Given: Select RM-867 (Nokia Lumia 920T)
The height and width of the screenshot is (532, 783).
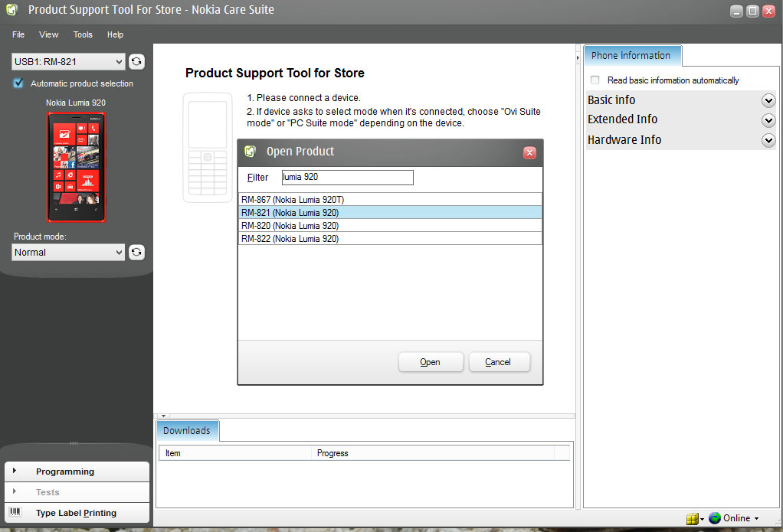Looking at the screenshot, I should coord(391,200).
